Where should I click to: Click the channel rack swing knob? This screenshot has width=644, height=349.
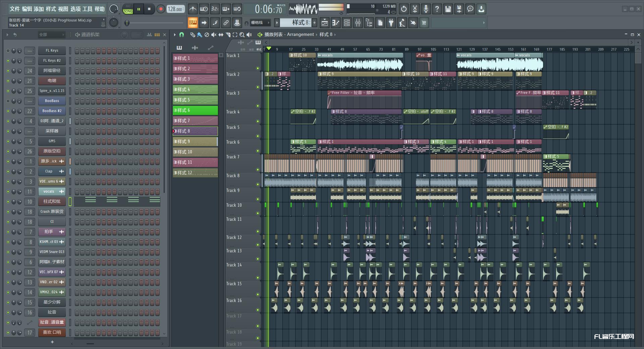[x=124, y=35]
